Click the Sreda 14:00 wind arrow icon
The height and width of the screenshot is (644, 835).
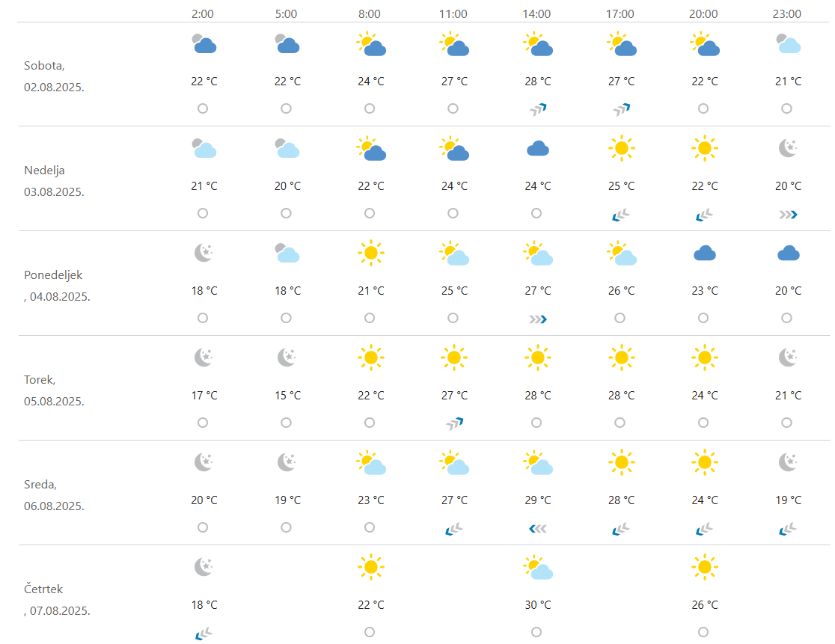[x=538, y=529]
